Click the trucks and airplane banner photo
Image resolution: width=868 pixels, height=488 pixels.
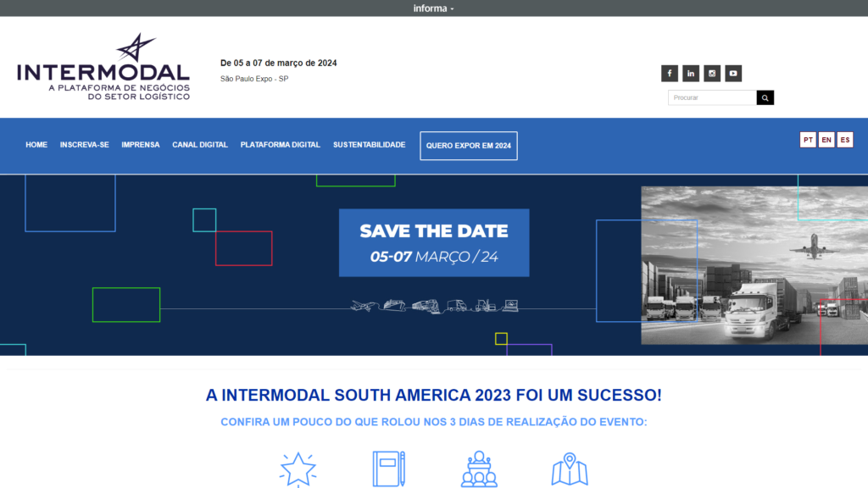pyautogui.click(x=754, y=265)
